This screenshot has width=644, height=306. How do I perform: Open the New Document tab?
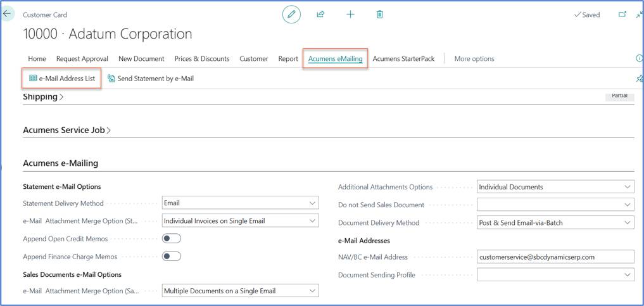[141, 59]
